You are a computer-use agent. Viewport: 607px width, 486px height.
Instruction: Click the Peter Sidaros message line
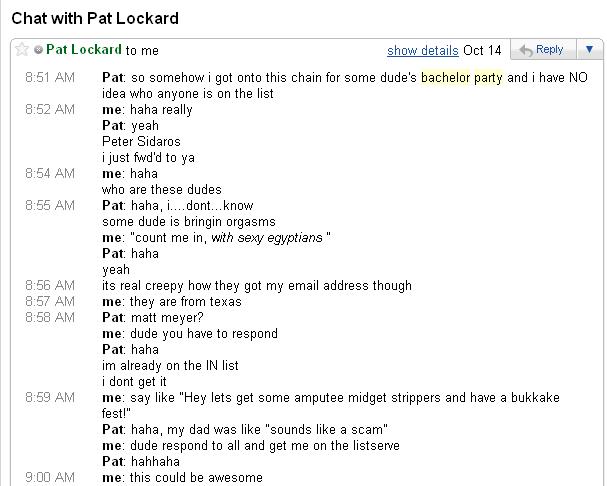pyautogui.click(x=141, y=142)
